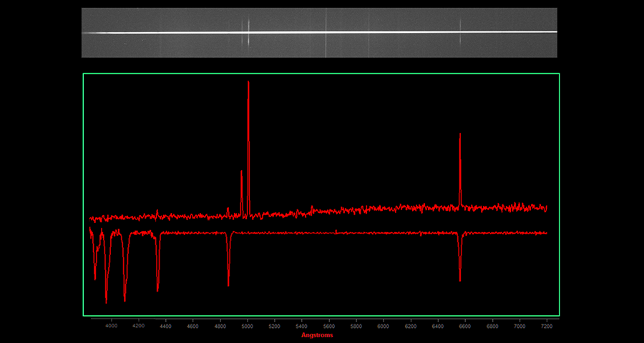Click the absorption dip near 6560 Angstroms

coord(460,279)
